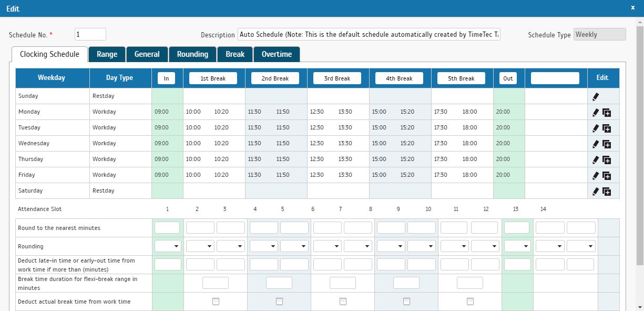Edit Saturday's restday using the pencil icon

pyautogui.click(x=595, y=190)
